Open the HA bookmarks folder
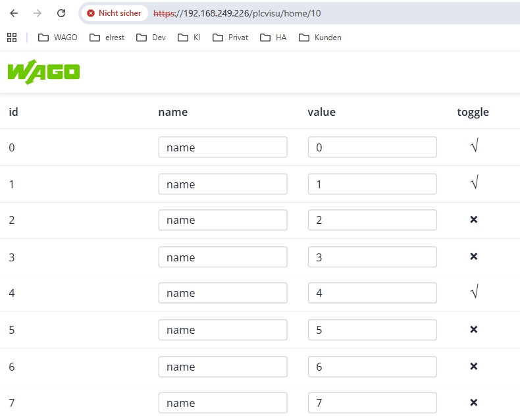Screen dimensions: 520x420 click(273, 38)
